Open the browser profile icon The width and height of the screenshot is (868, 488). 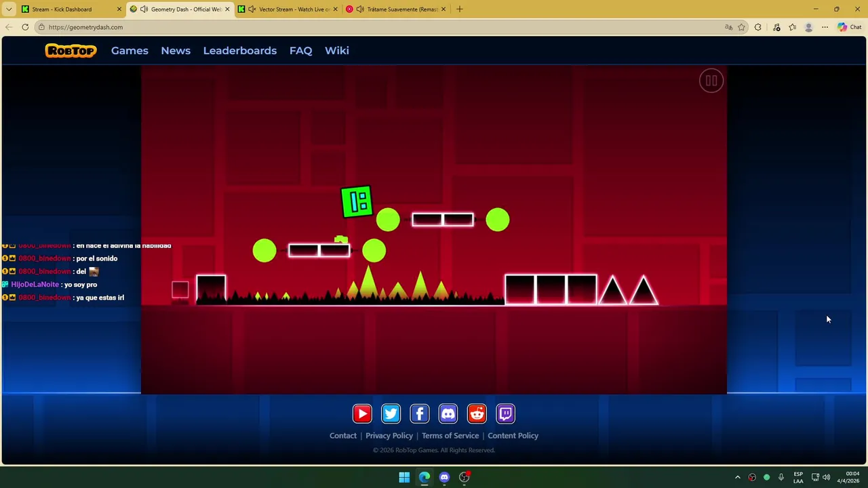coord(808,27)
